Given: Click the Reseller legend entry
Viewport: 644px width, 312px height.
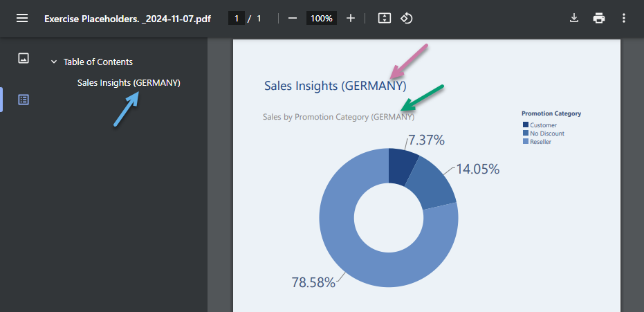Looking at the screenshot, I should pyautogui.click(x=537, y=142).
